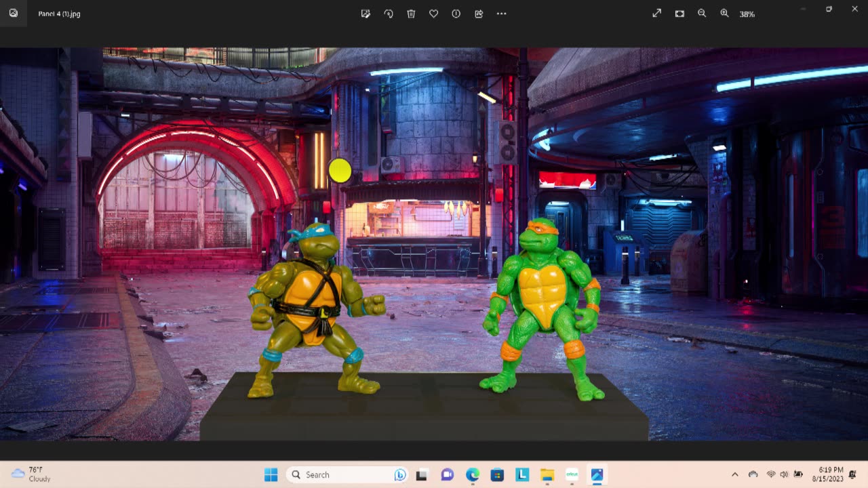
Task: Open the Windows Start menu
Action: point(271,474)
